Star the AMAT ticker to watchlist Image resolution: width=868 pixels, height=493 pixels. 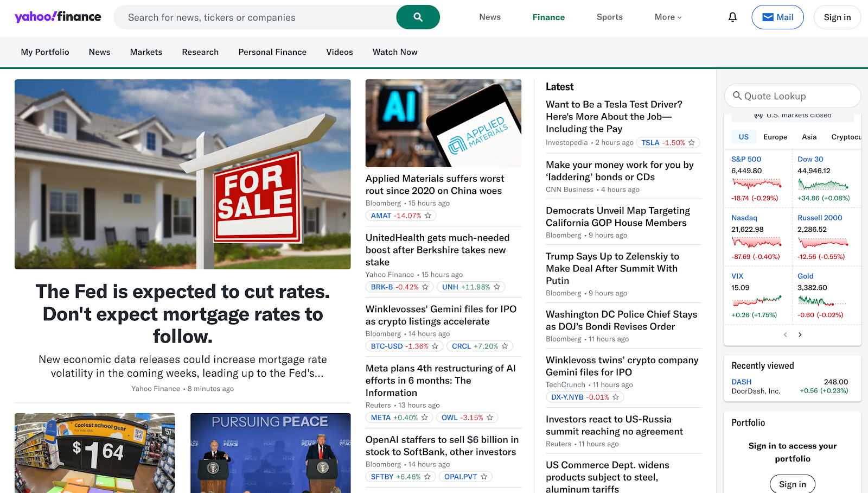pyautogui.click(x=428, y=216)
